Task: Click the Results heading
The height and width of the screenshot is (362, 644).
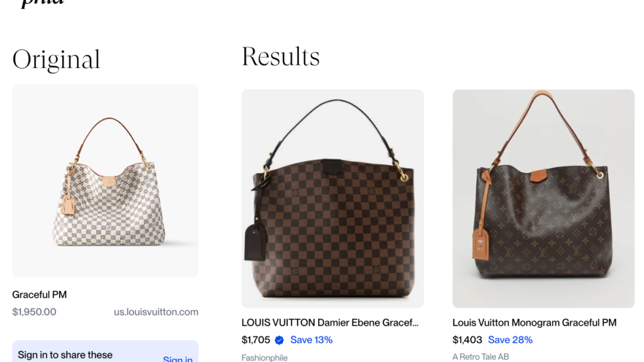Action: point(281,56)
